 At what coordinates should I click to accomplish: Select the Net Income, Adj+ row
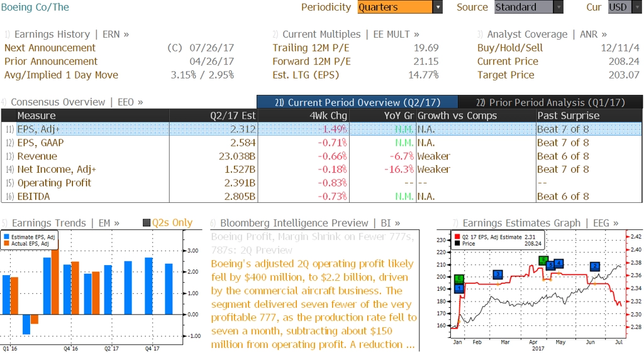pyautogui.click(x=321, y=170)
